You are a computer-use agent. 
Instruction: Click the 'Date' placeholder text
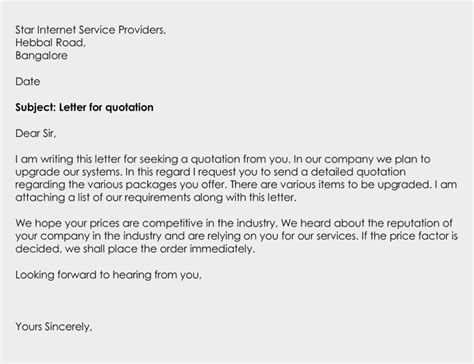[x=28, y=81]
